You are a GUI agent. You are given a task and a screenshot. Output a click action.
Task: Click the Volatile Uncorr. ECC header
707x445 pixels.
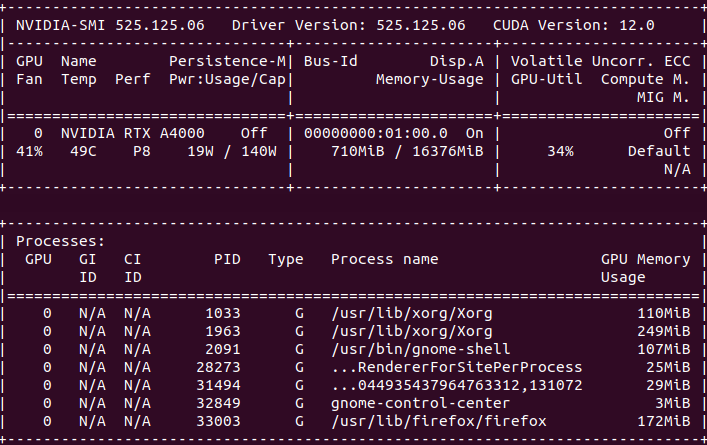tap(601, 61)
